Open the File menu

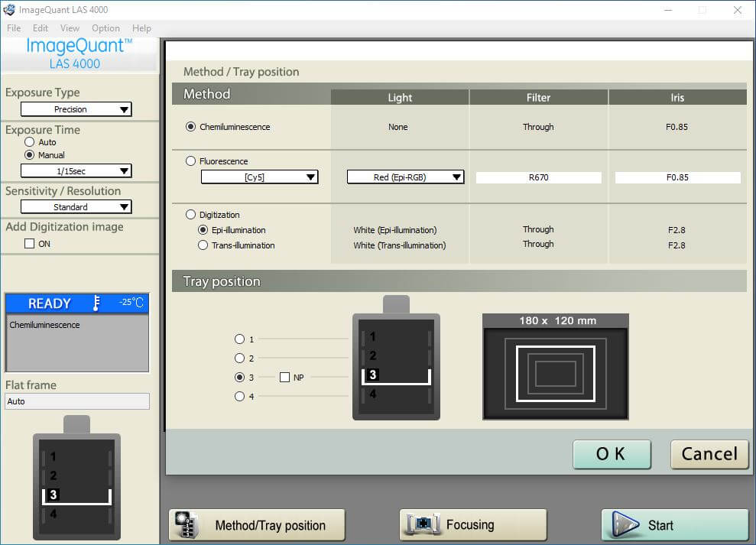[13, 28]
